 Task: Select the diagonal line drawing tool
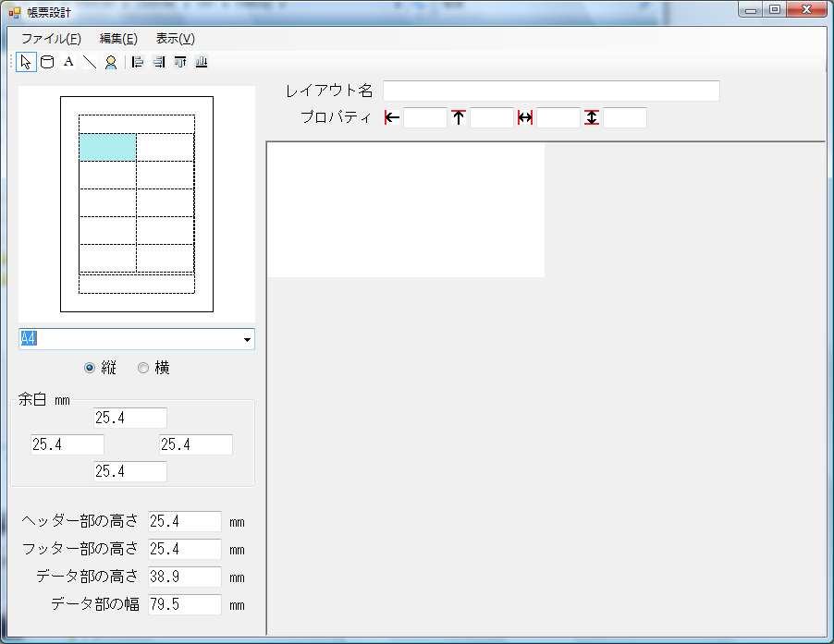click(x=90, y=62)
